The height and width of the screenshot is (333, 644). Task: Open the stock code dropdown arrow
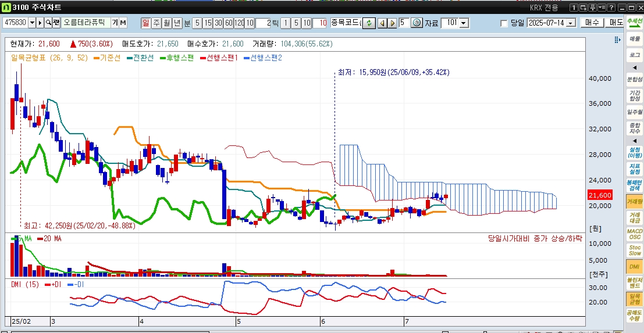[x=32, y=23]
